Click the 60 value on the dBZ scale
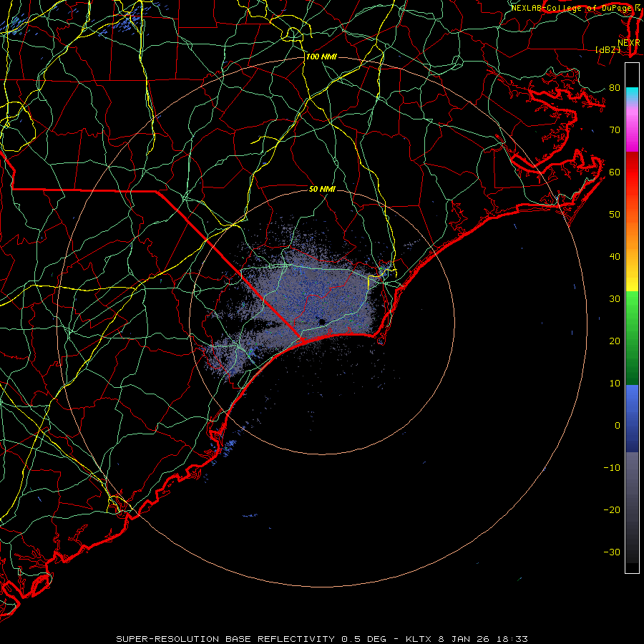 coord(615,172)
